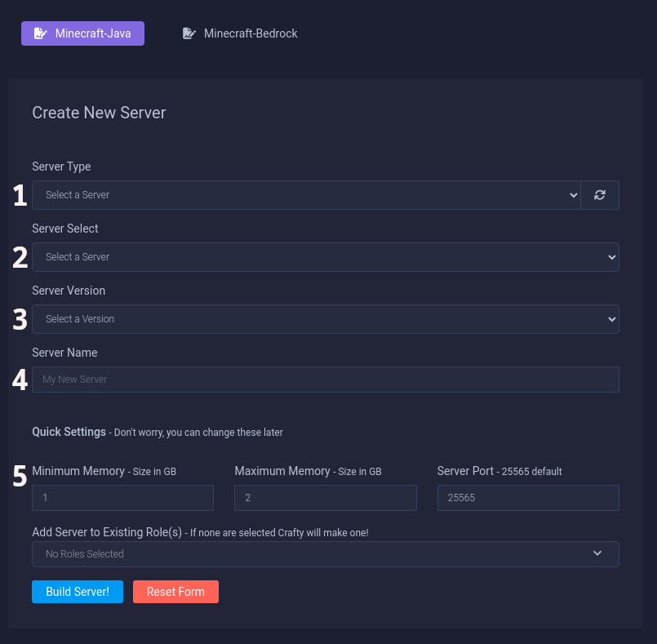
Task: Click the Minecraft-Bedrock tab icon
Action: [189, 33]
